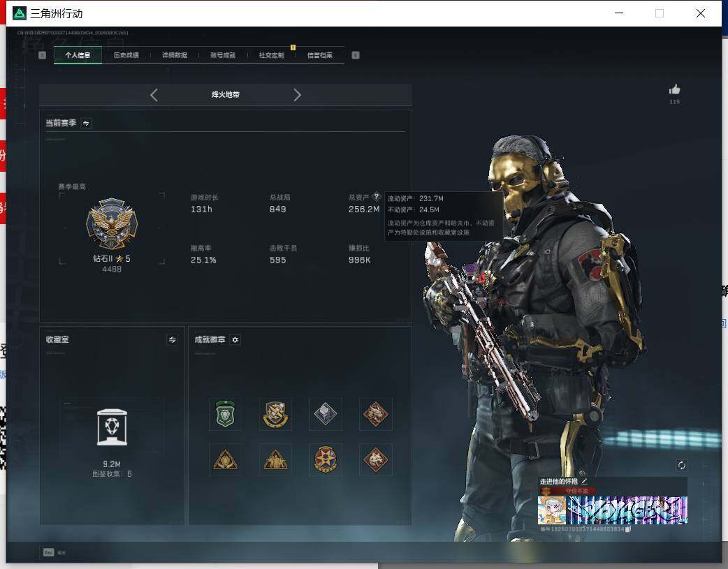Go to previous game mode with left chevron
728x569 pixels.
(154, 95)
